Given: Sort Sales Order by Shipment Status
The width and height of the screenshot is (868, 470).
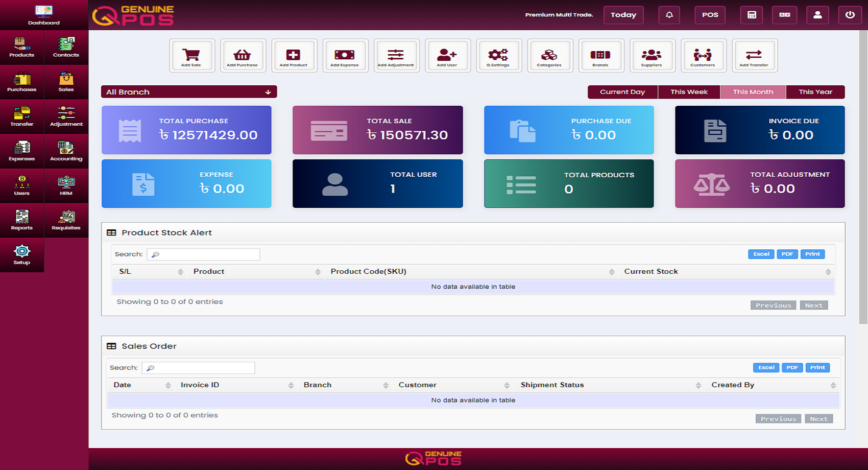Looking at the screenshot, I should pyautogui.click(x=609, y=385).
